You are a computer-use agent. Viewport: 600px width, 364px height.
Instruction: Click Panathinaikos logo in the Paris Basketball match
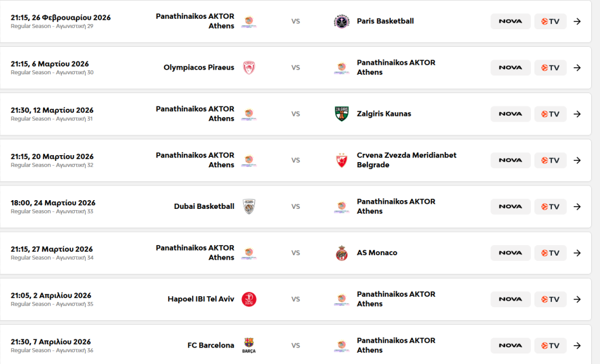(249, 22)
